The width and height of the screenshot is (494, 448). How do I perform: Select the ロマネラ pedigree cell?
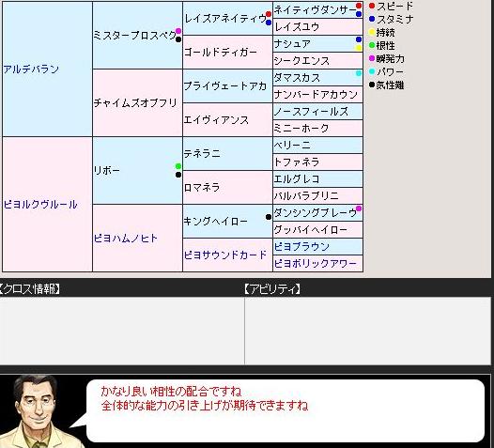click(227, 188)
